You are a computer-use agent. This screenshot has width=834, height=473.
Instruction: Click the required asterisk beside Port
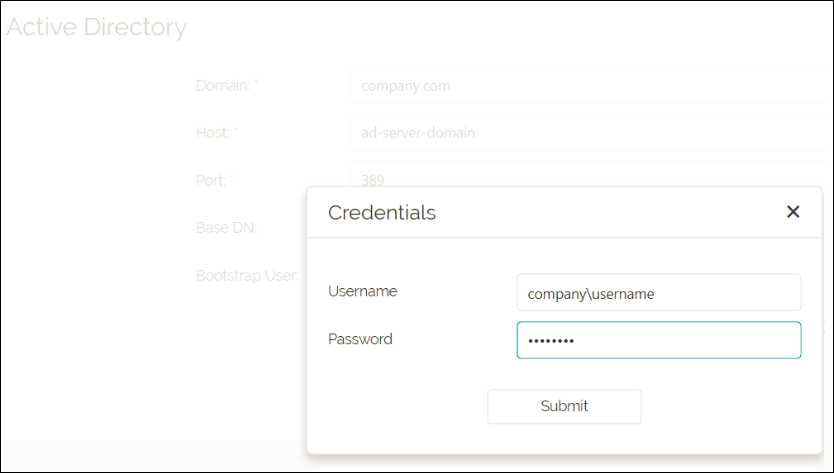click(x=232, y=178)
